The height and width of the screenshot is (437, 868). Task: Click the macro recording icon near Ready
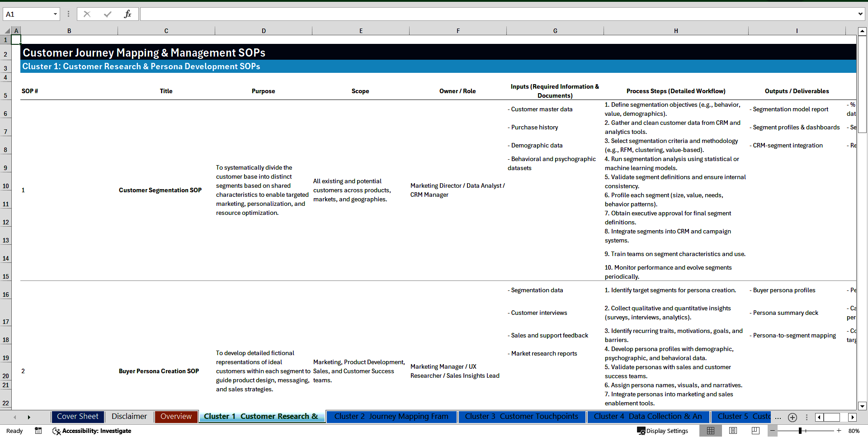click(38, 431)
